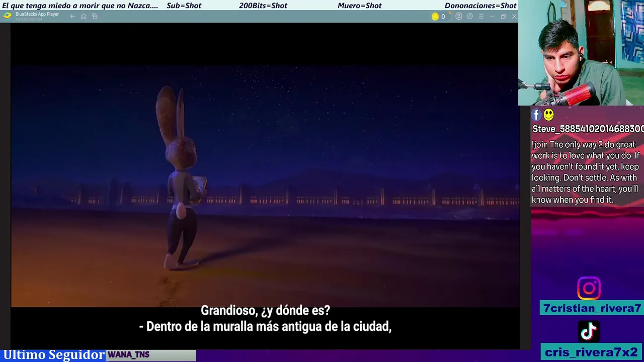Close the BlueStacks App Player window
644x362 pixels.
514,17
